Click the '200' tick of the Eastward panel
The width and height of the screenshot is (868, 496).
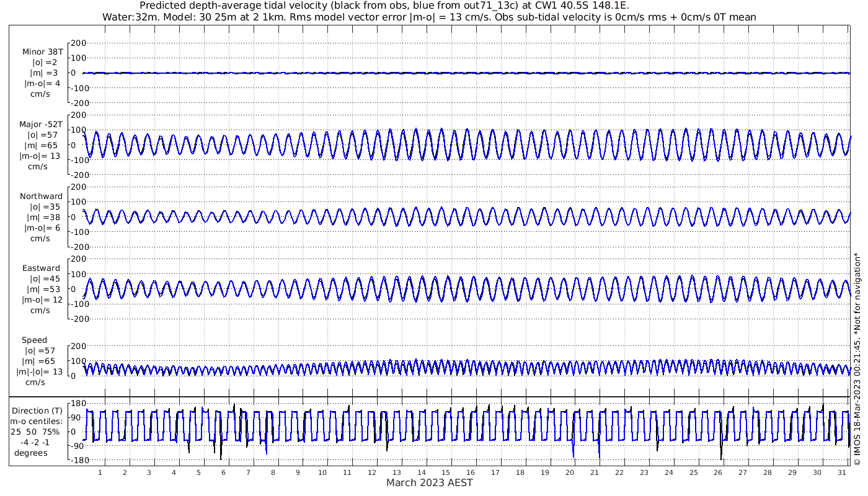coord(77,259)
